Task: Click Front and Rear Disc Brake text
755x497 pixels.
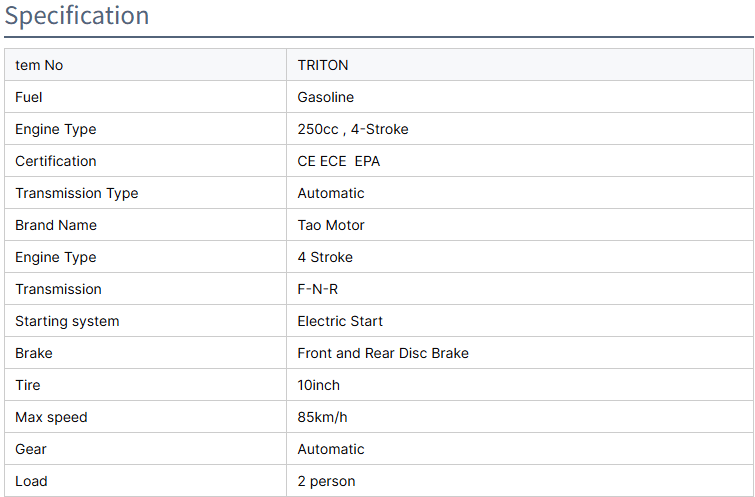Action: [383, 353]
